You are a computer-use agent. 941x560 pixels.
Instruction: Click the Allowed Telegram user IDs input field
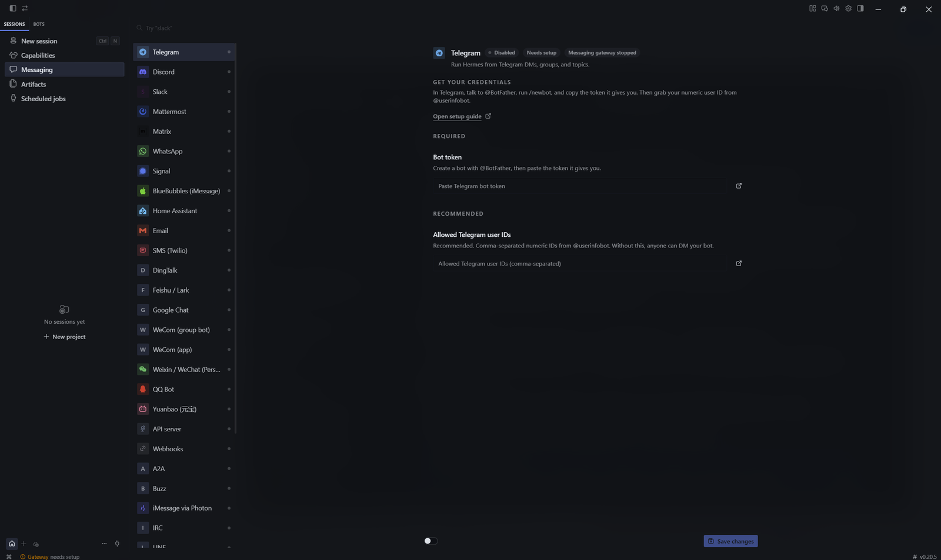coord(579,264)
